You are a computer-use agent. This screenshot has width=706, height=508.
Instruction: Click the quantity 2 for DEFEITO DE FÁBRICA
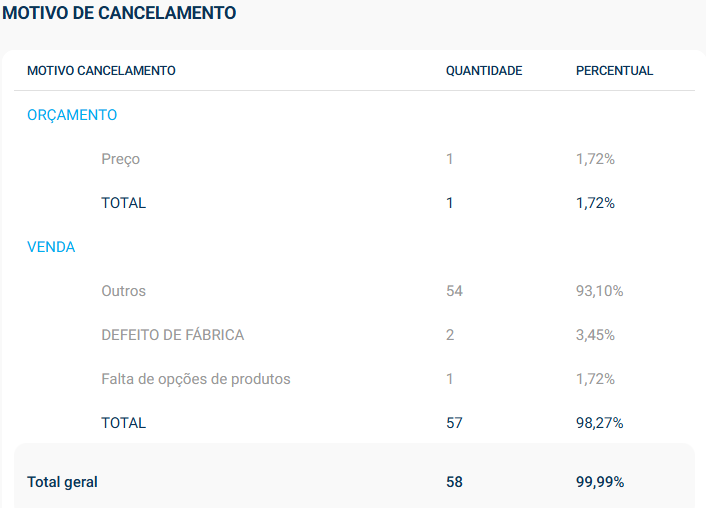click(x=450, y=335)
